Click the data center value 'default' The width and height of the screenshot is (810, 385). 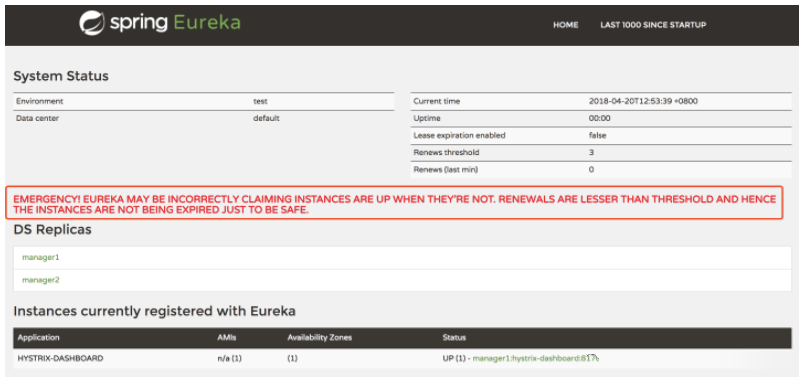(266, 118)
